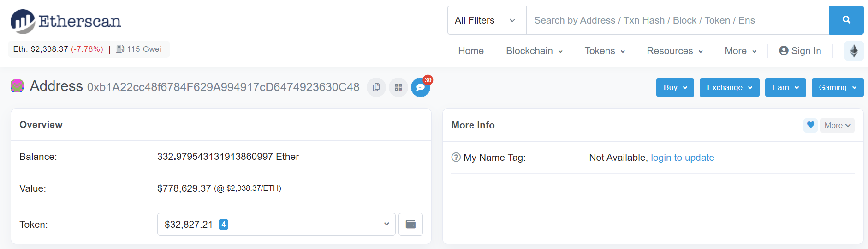Open the Gaming dropdown button
The width and height of the screenshot is (868, 249).
[837, 88]
